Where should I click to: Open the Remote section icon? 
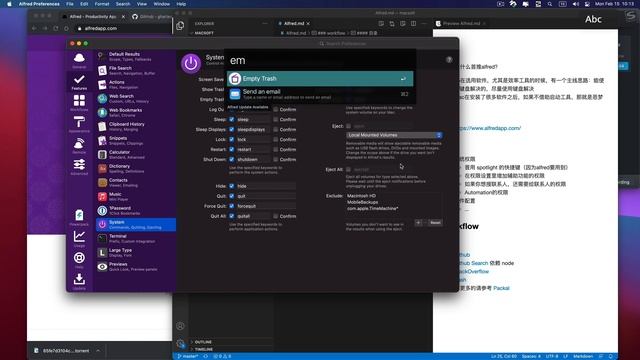[x=79, y=146]
